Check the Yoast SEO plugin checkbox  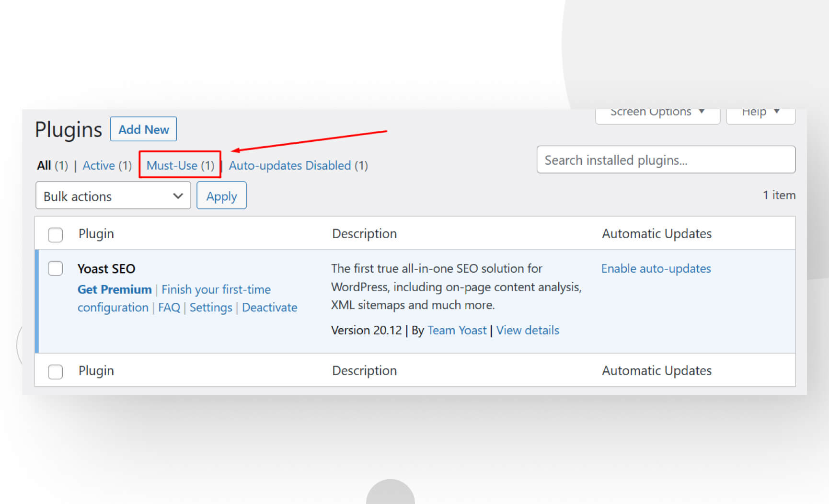pos(55,268)
